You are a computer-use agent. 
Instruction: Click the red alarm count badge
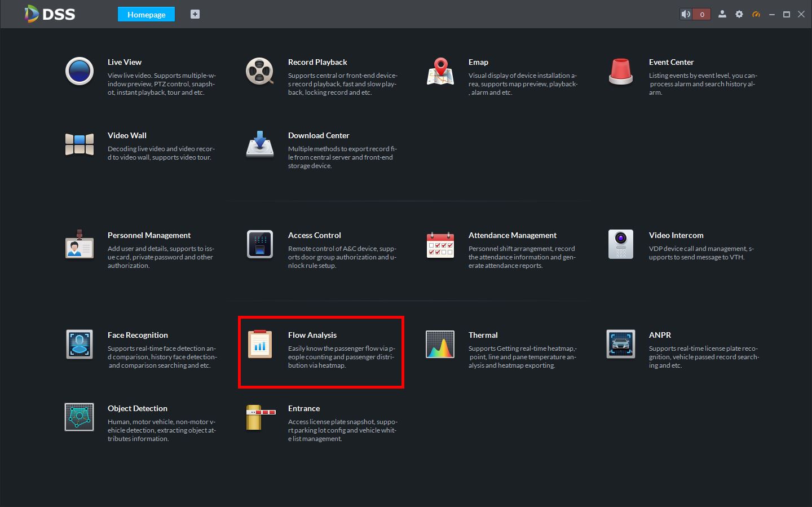702,14
